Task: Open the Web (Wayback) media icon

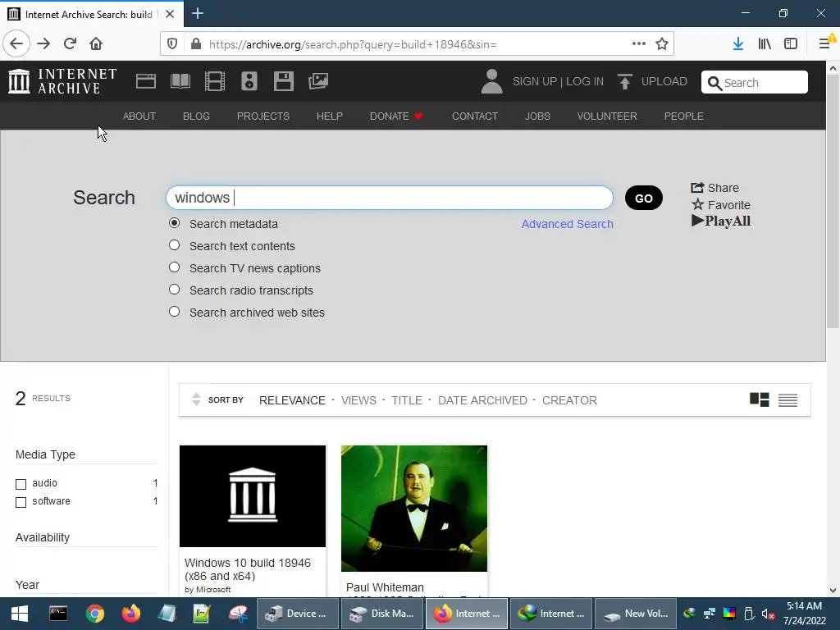Action: click(146, 81)
